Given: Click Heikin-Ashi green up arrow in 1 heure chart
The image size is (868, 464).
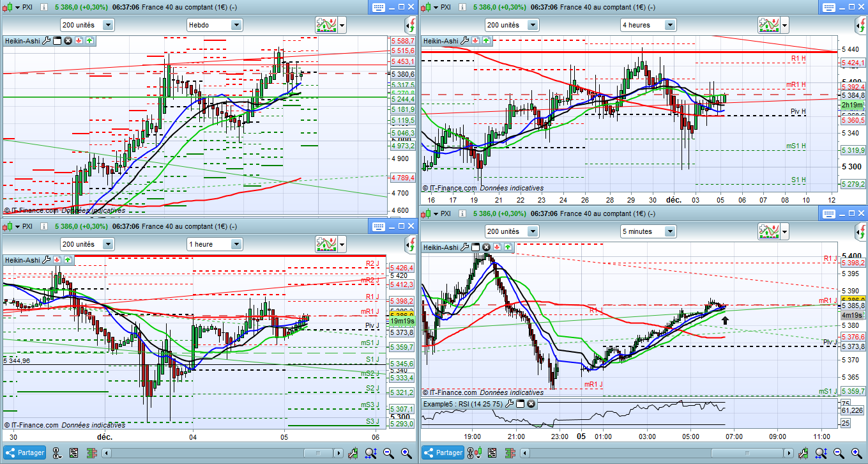Looking at the screenshot, I should point(68,259).
